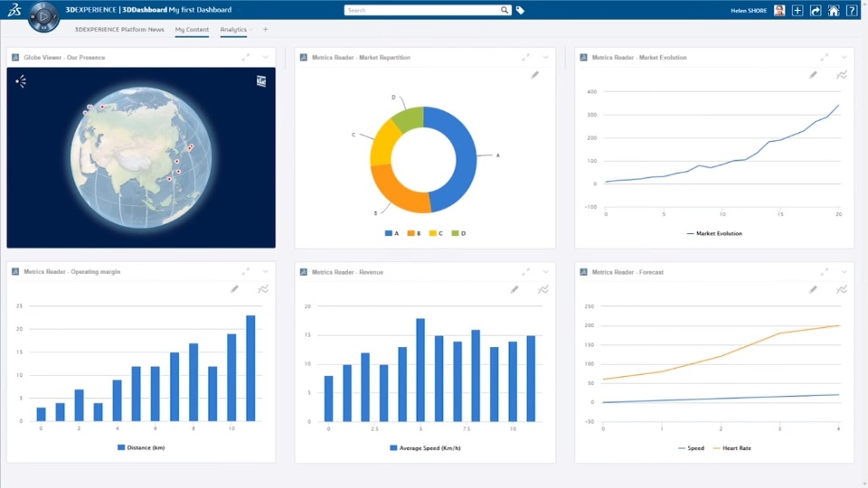
Task: Open the Market Evolution widget dropdown menu
Action: coord(844,57)
